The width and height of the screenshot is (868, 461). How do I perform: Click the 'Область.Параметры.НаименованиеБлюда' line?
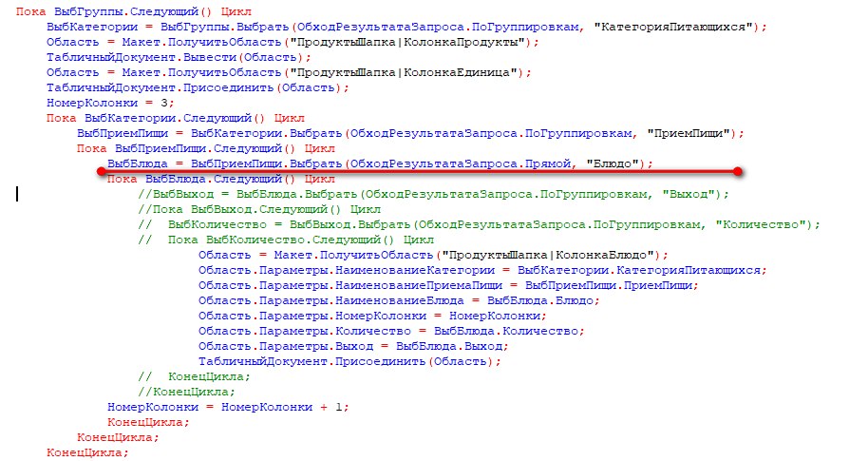[x=399, y=301]
